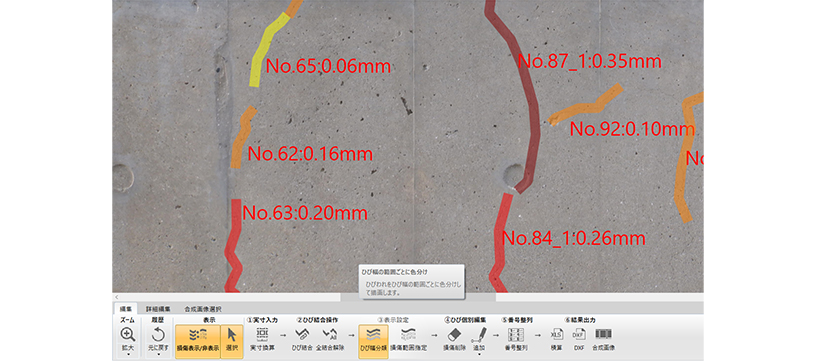Select the 損傷削除 eraser tool
The height and width of the screenshot is (361, 816).
pyautogui.click(x=454, y=334)
